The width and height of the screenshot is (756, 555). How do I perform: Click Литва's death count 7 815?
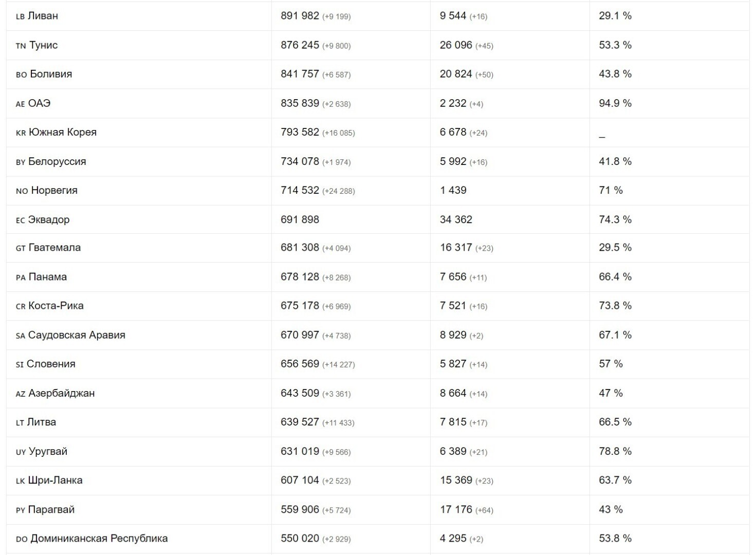click(453, 422)
